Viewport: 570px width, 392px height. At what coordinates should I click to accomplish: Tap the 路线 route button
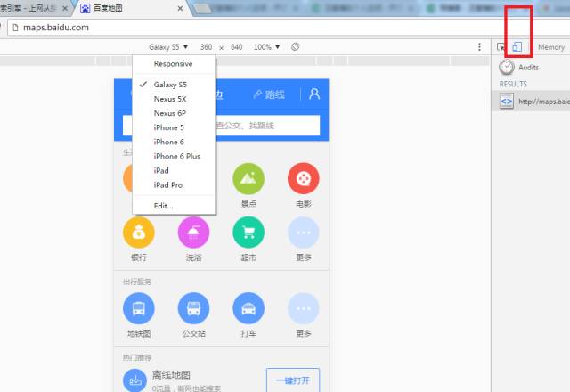pos(269,94)
